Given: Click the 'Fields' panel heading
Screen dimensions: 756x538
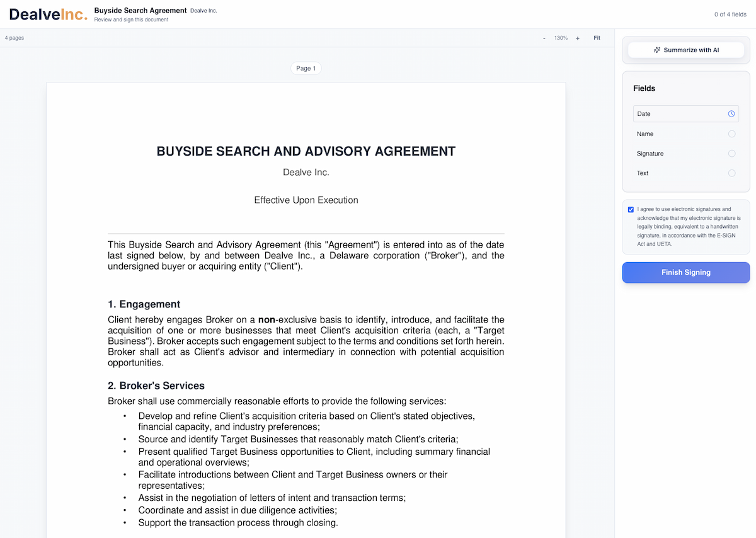Looking at the screenshot, I should click(x=644, y=88).
